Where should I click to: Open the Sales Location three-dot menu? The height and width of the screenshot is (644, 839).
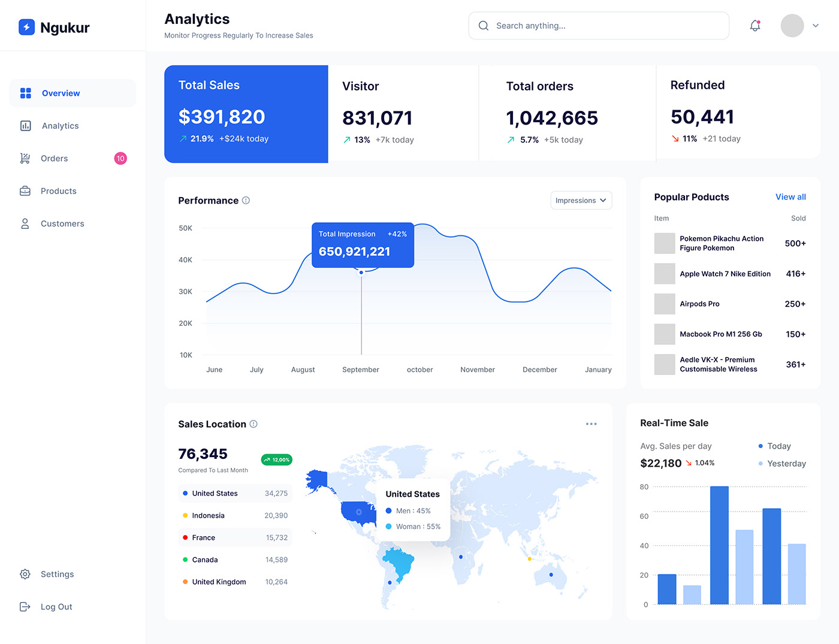point(591,424)
